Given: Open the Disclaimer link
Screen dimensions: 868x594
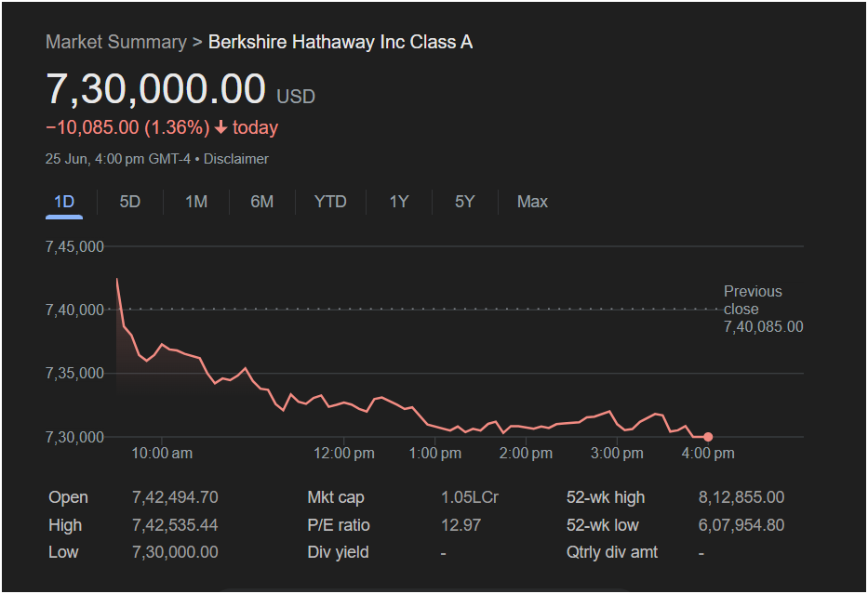Looking at the screenshot, I should (x=236, y=159).
